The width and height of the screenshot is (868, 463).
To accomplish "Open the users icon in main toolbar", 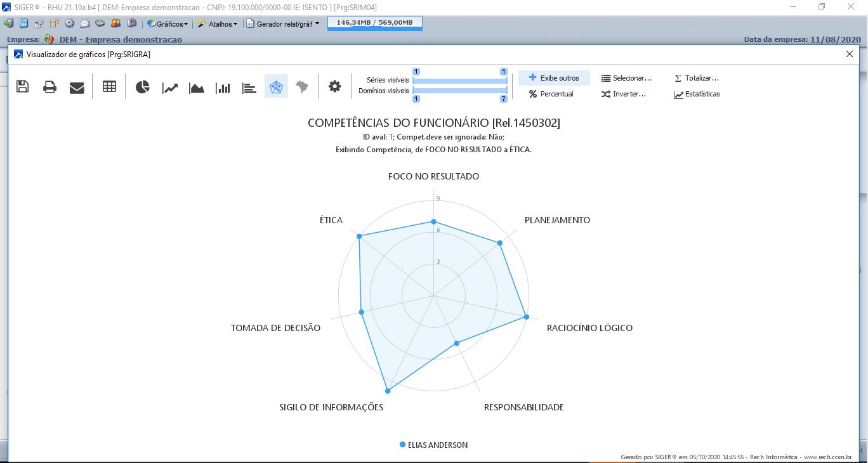I will pos(115,23).
